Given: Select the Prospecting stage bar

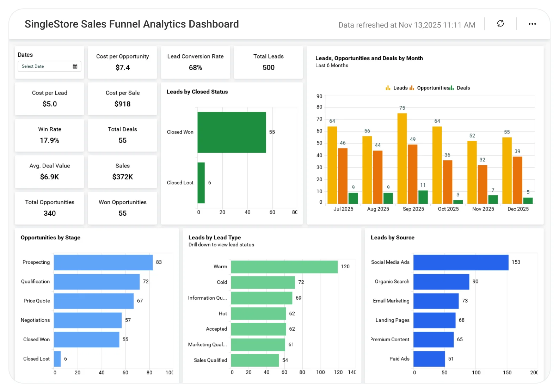Looking at the screenshot, I should point(103,262).
